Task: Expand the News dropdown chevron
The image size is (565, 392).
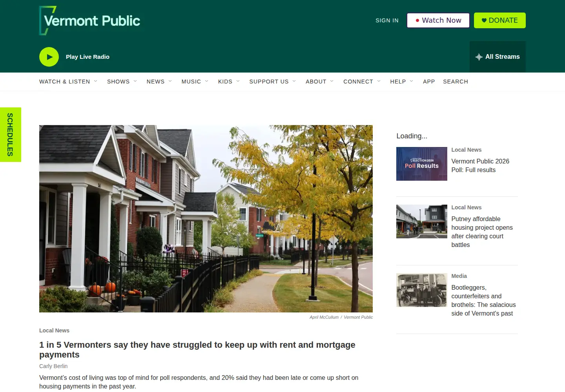Action: pos(170,81)
